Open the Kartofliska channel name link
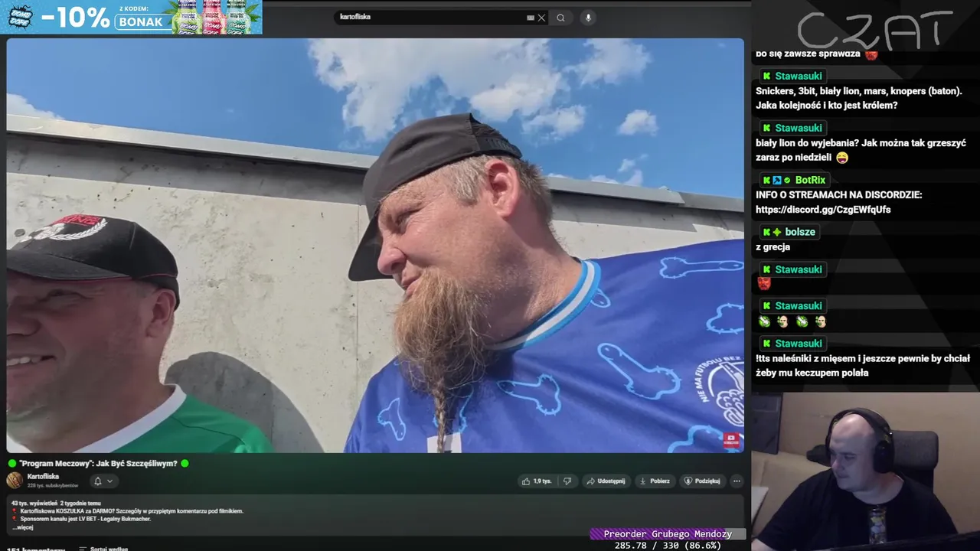Viewport: 980px width, 551px height. click(x=43, y=476)
